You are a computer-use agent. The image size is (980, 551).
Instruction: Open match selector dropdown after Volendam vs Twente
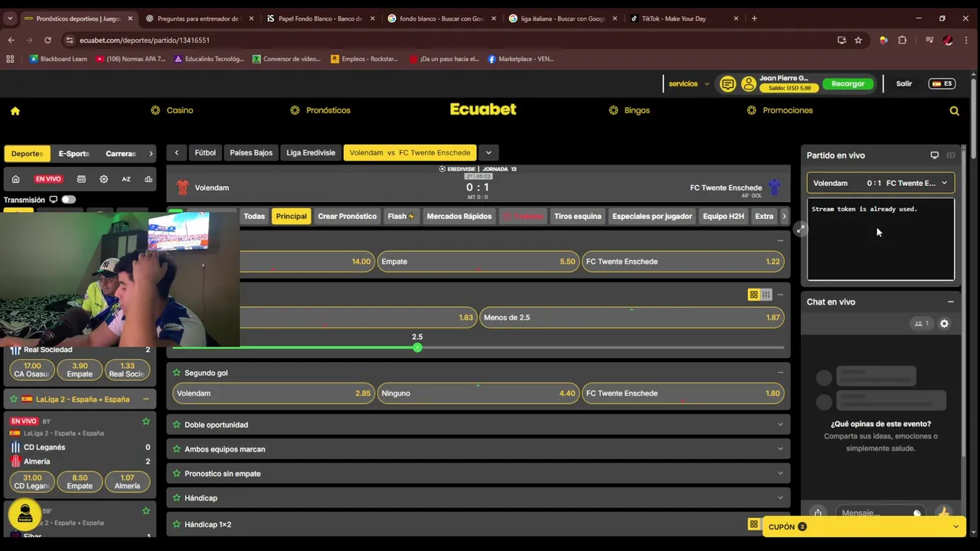coord(488,152)
